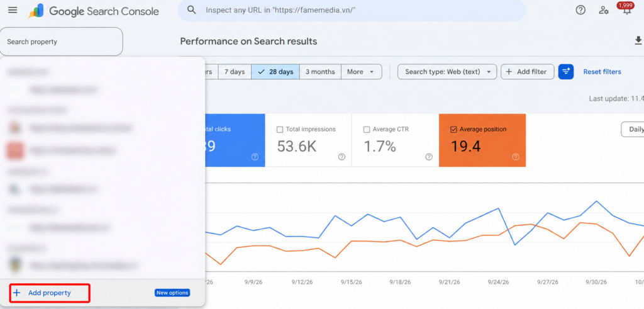Click Add property in the property list
Viewport: 644px width, 309px height.
[50, 293]
